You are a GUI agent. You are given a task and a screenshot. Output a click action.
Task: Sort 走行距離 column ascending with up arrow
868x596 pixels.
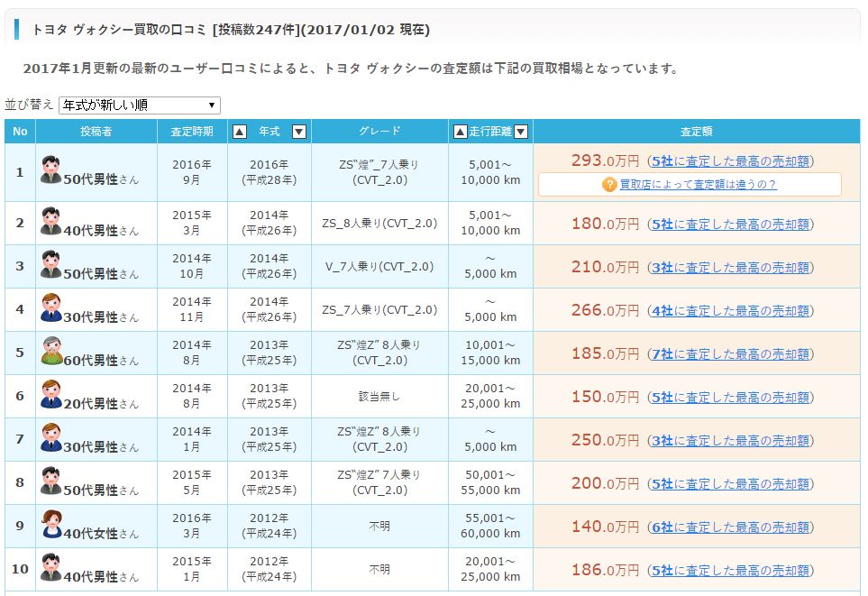(x=460, y=132)
